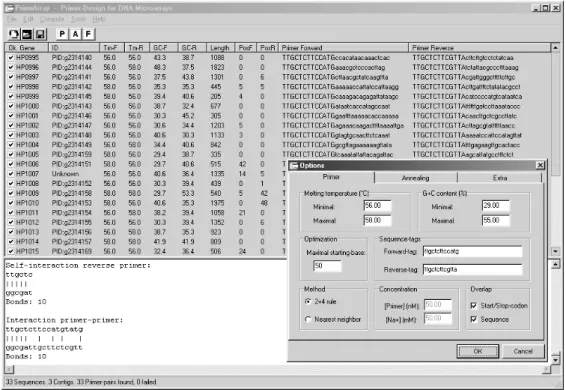This screenshot has height=390, width=566.
Task: Click the save disk toolbar icon
Action: 40,34
